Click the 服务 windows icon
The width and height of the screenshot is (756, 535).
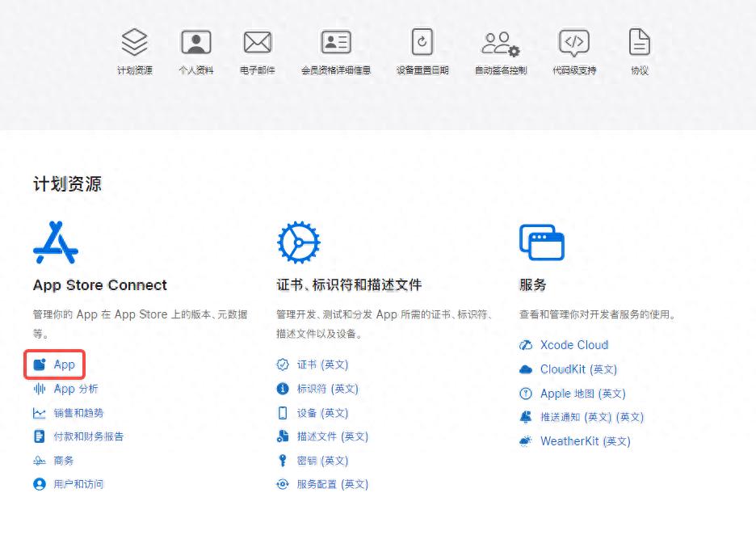(x=541, y=242)
